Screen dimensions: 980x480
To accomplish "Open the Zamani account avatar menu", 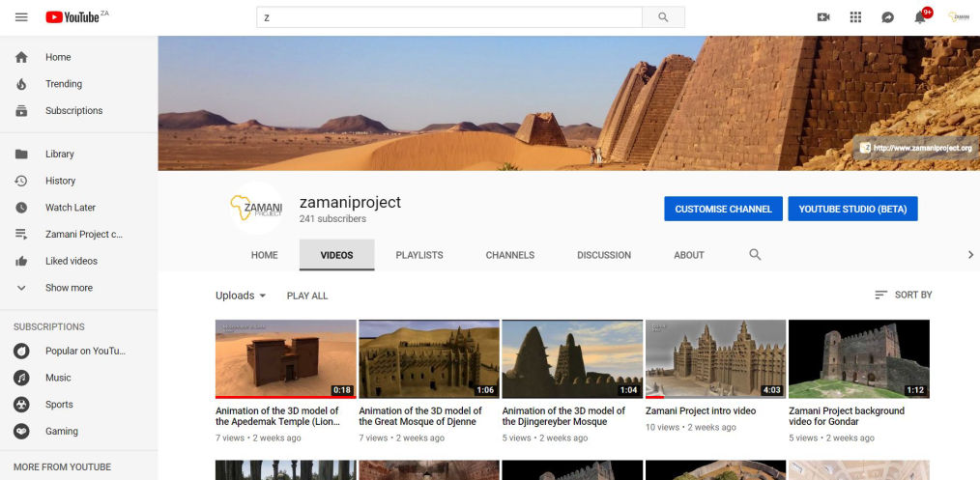I will [x=959, y=17].
